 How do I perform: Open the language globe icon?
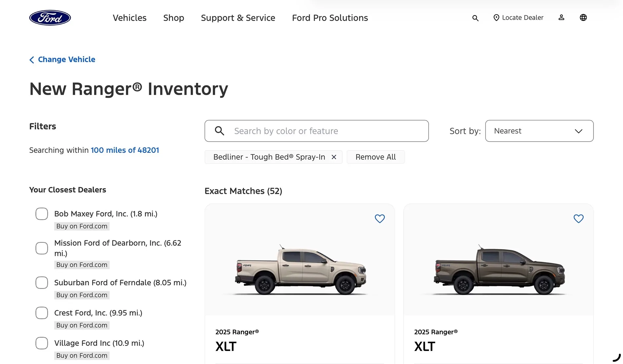[583, 17]
